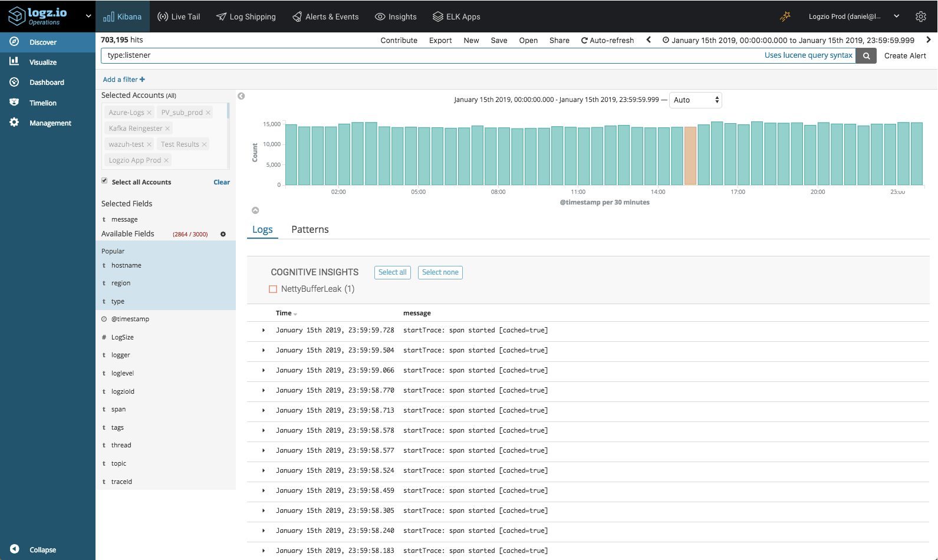Select the message selected field

click(x=124, y=219)
